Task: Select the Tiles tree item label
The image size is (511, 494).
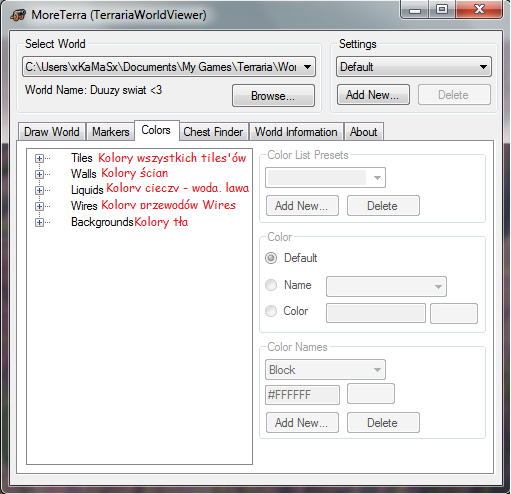Action: click(x=82, y=158)
